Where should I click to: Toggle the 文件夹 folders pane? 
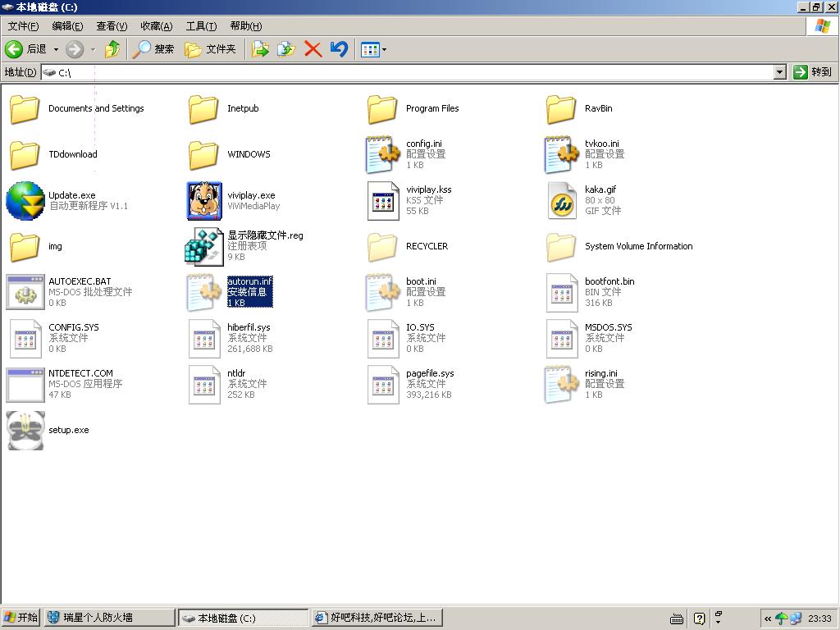pos(210,49)
